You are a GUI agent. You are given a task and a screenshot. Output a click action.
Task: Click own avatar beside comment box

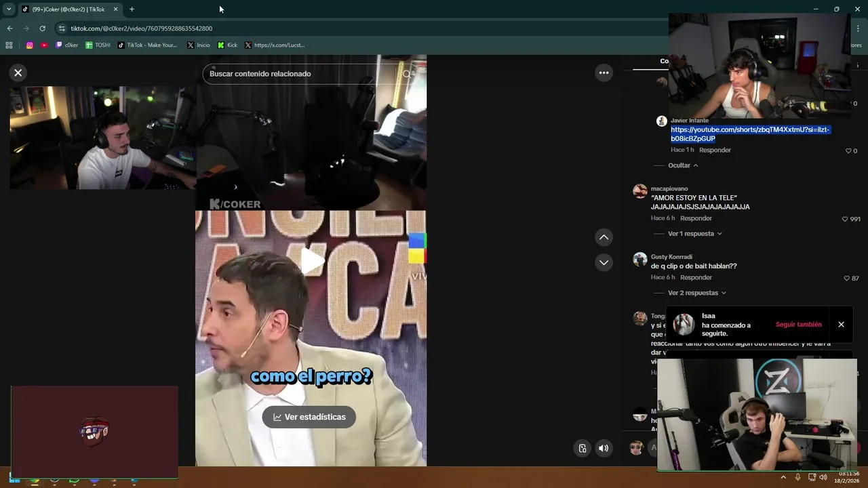636,447
